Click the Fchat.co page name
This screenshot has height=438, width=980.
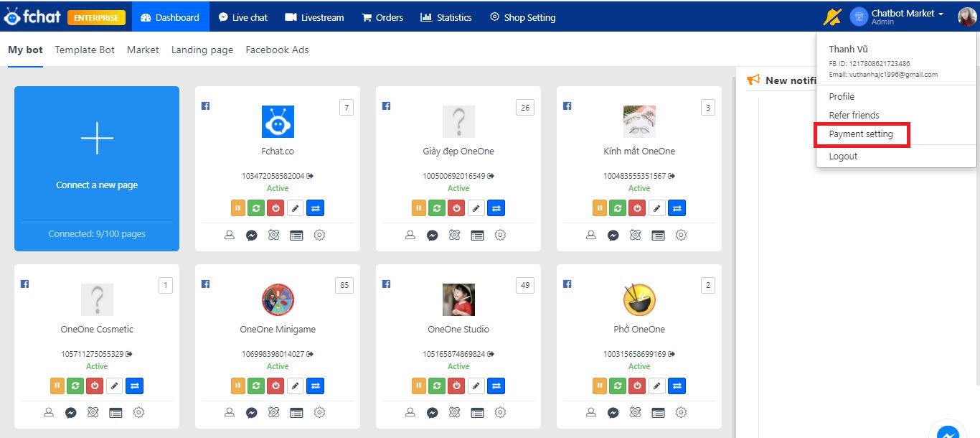pyautogui.click(x=278, y=152)
